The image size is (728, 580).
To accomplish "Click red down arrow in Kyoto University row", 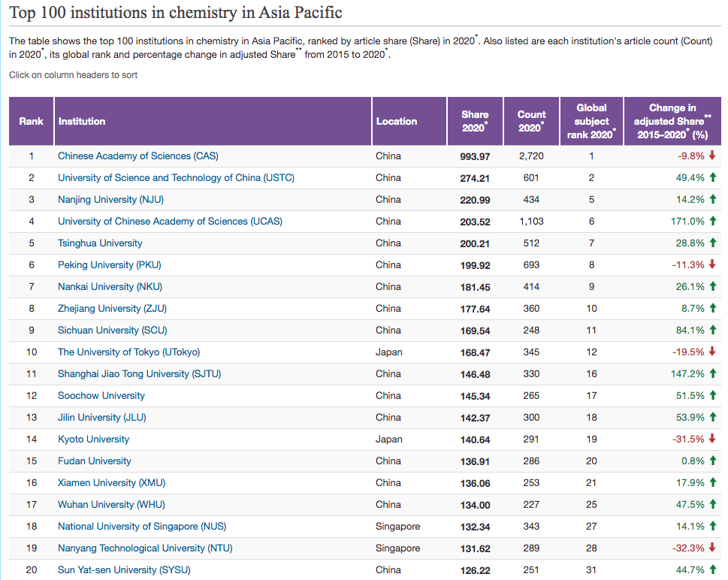I will (x=712, y=440).
